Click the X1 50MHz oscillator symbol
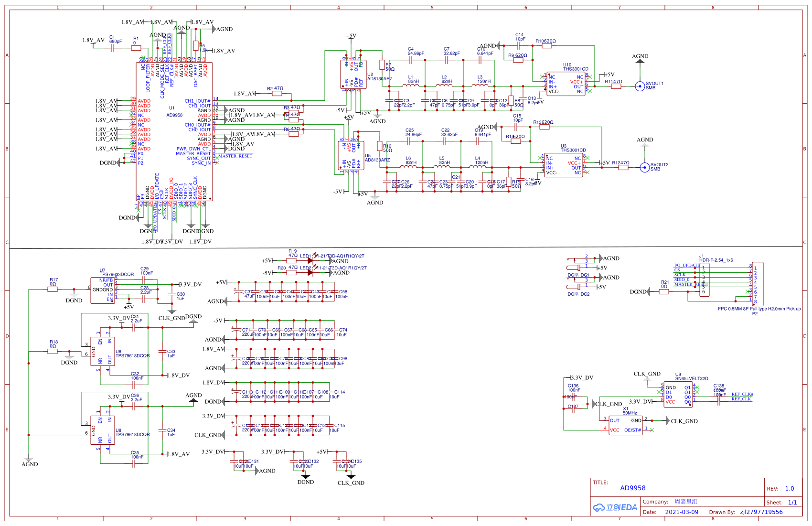This screenshot has height=526, width=812. (625, 425)
